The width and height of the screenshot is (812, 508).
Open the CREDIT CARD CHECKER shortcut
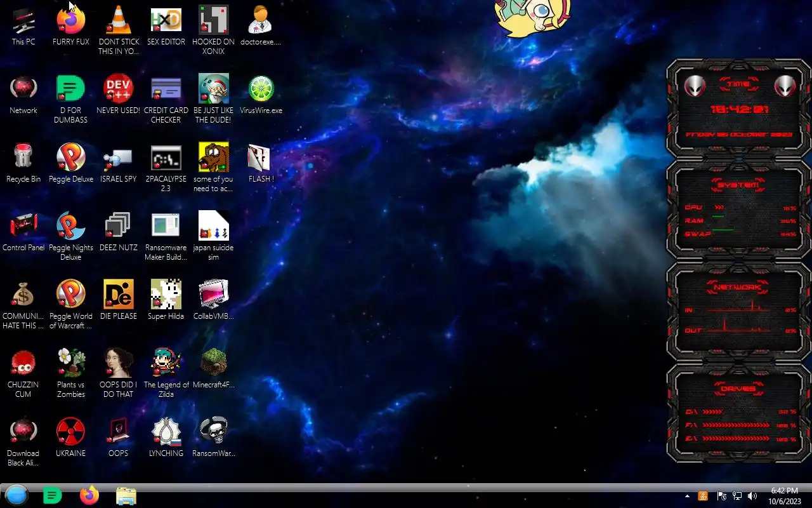[166, 99]
